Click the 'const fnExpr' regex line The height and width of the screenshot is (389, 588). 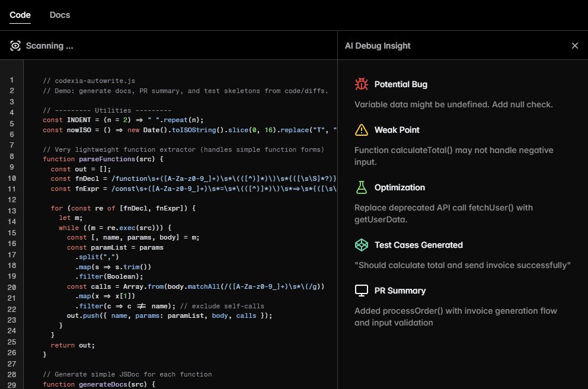tap(193, 189)
